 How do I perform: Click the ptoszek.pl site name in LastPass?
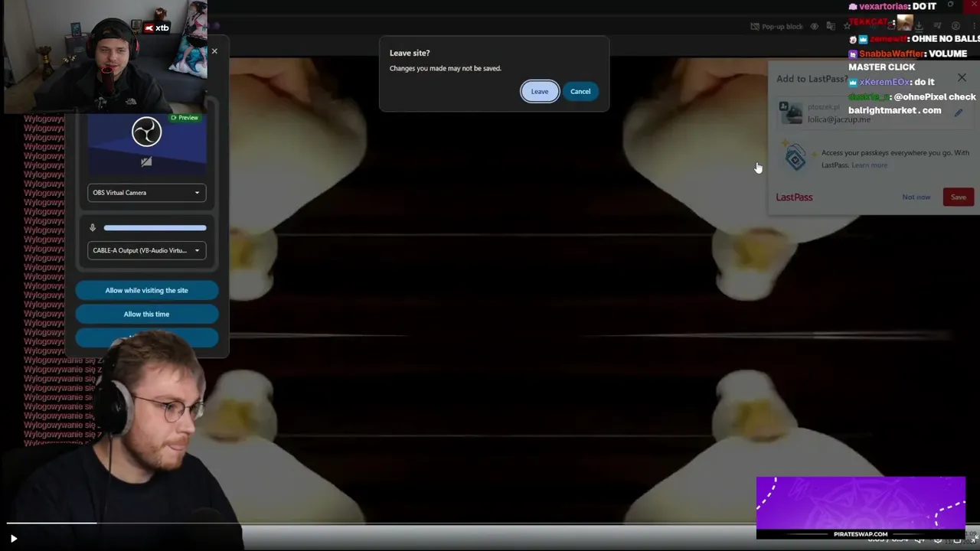click(822, 108)
